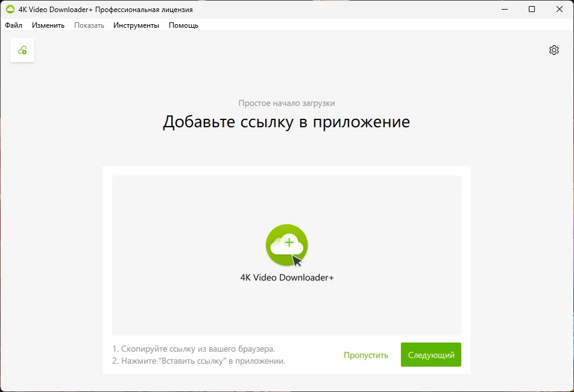Click the instruction step about copying the link
The image size is (574, 392).
[194, 349]
